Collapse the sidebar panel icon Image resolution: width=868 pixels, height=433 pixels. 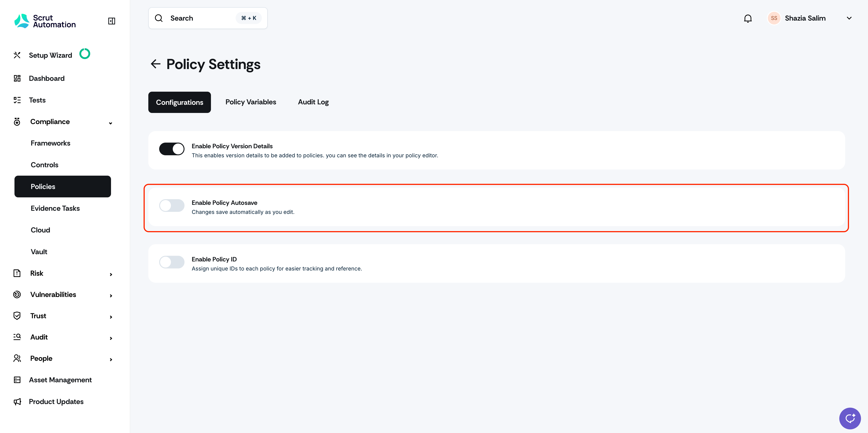click(x=111, y=21)
